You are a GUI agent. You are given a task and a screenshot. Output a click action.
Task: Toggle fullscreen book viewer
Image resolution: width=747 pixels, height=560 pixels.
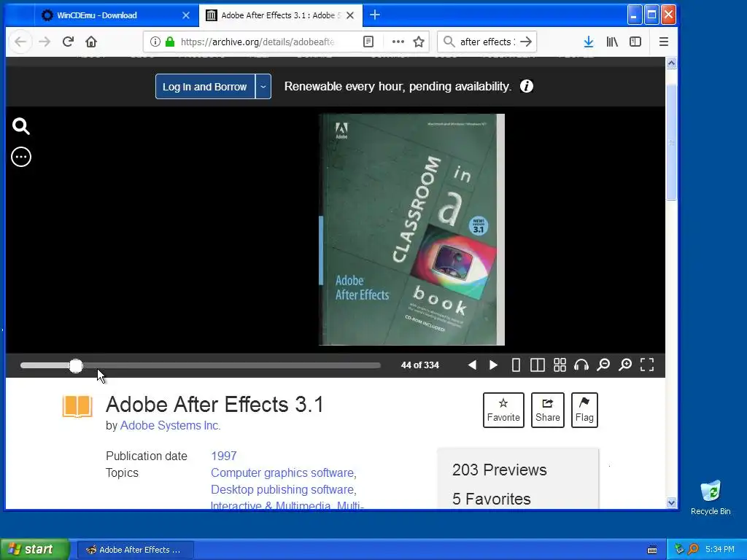[x=647, y=365]
